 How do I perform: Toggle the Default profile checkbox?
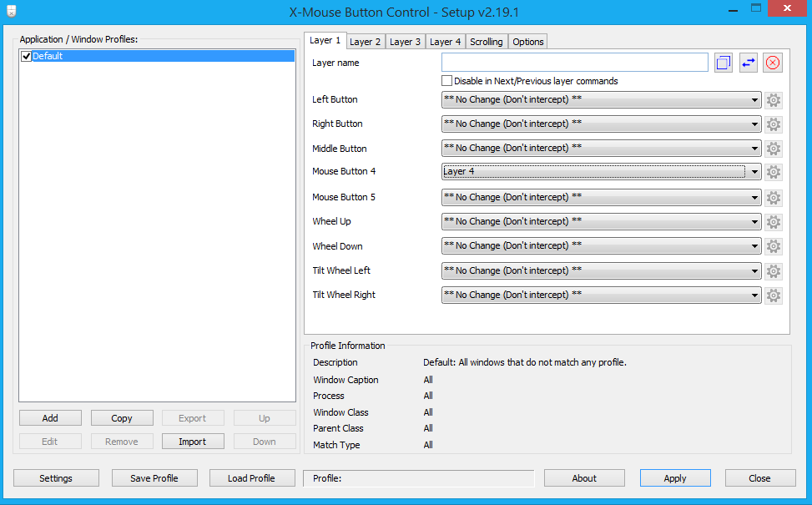(x=26, y=56)
